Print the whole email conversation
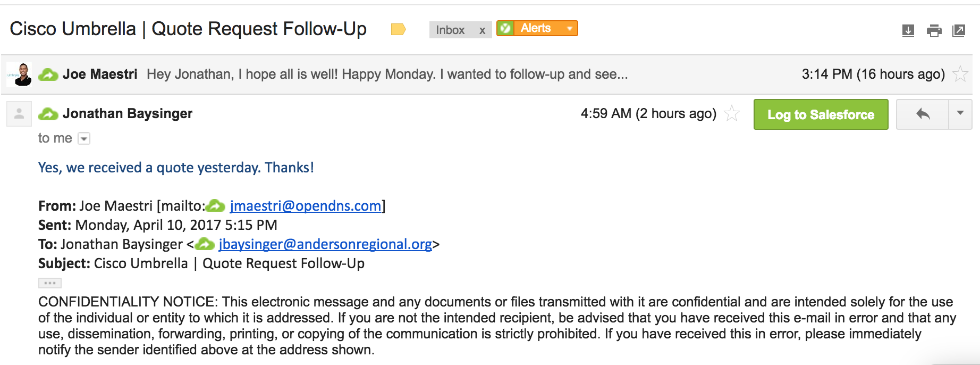 [934, 31]
